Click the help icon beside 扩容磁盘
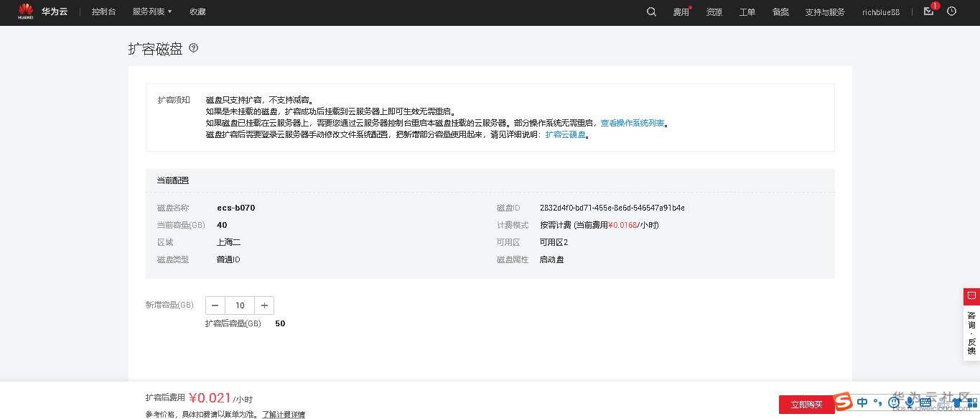This screenshot has height=419, width=980. (193, 48)
